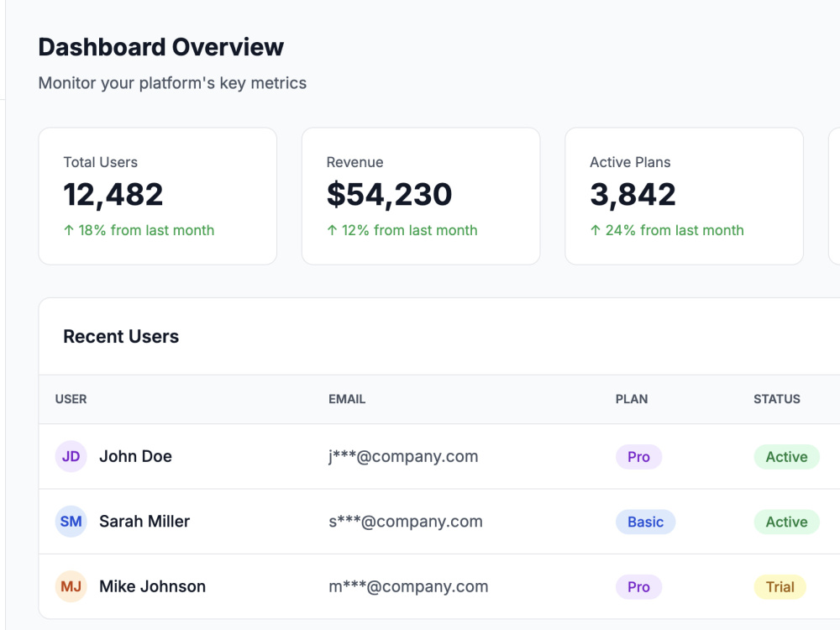Click the Active Plans card label
Screen dimensions: 840x630
(x=630, y=162)
